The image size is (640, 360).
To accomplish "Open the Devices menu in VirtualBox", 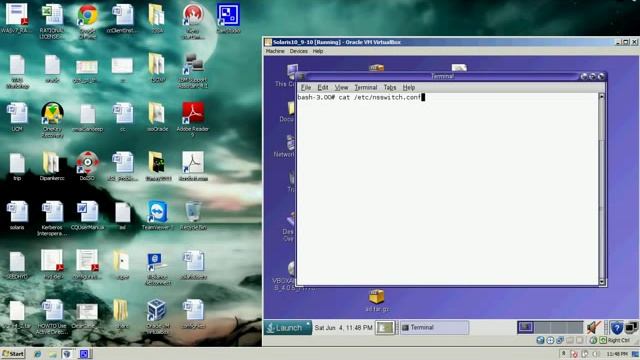I will 298,51.
